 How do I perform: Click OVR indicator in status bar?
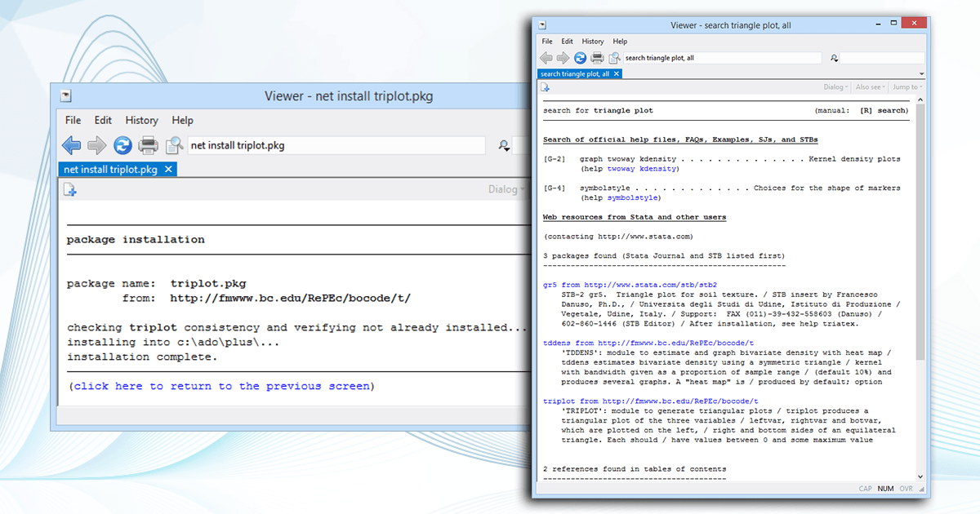pos(906,489)
